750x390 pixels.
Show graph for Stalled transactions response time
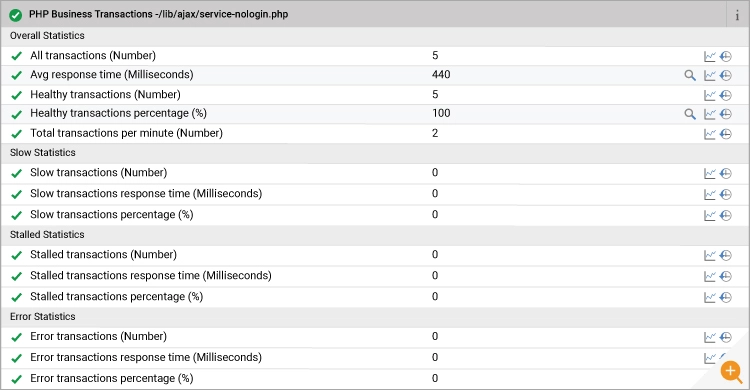[x=710, y=276]
